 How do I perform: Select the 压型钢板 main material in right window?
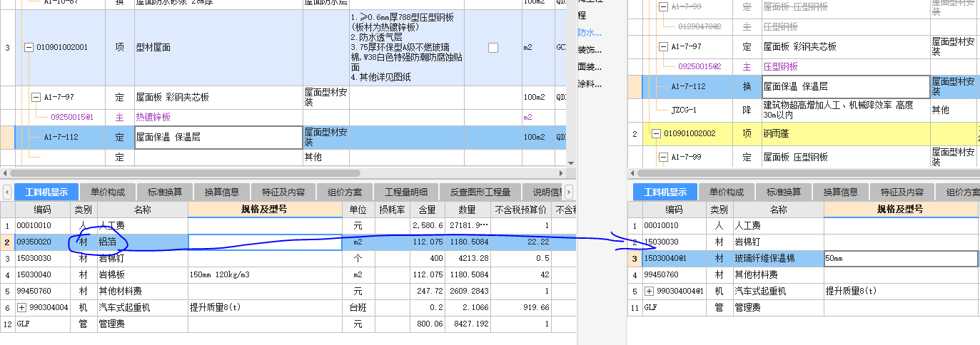[804, 66]
